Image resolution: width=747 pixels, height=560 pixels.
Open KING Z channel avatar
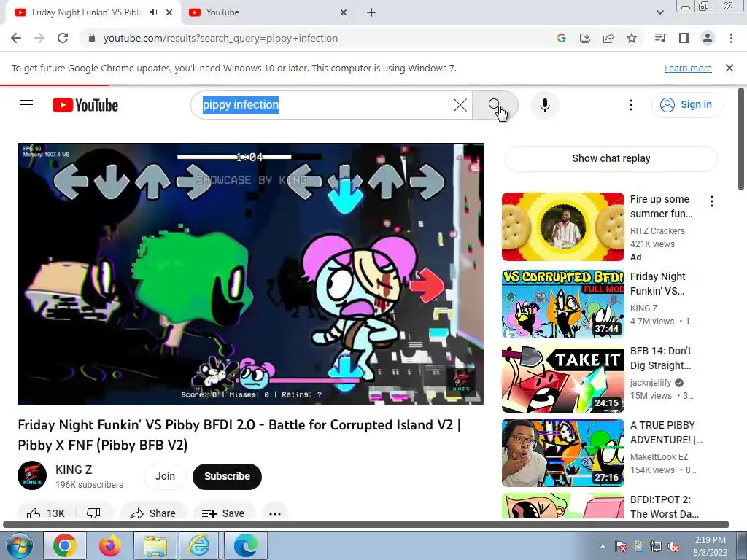[x=32, y=475]
